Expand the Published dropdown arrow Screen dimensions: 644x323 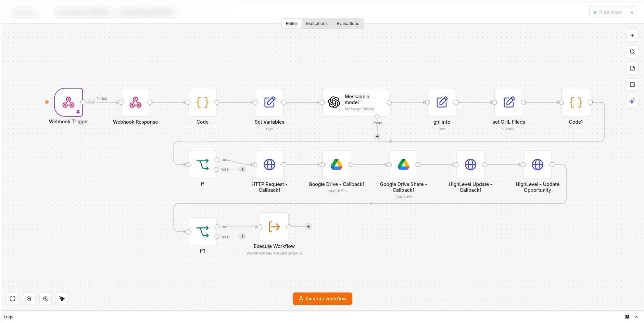[632, 12]
